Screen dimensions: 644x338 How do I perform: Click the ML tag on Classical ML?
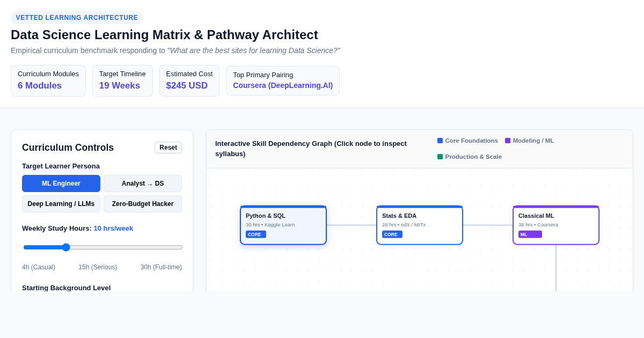click(530, 234)
